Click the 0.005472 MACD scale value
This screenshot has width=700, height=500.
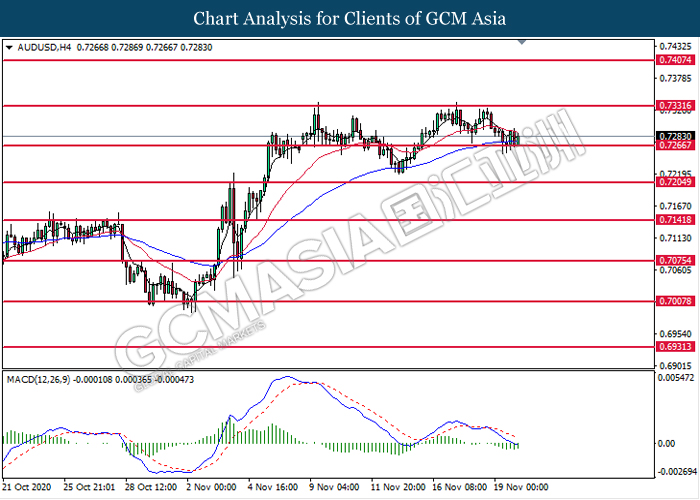tap(676, 378)
